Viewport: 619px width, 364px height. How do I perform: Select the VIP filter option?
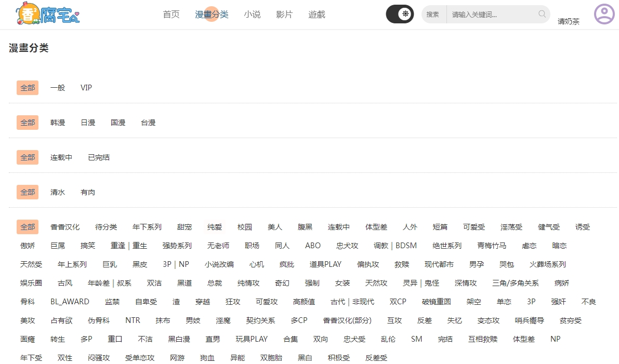click(86, 87)
